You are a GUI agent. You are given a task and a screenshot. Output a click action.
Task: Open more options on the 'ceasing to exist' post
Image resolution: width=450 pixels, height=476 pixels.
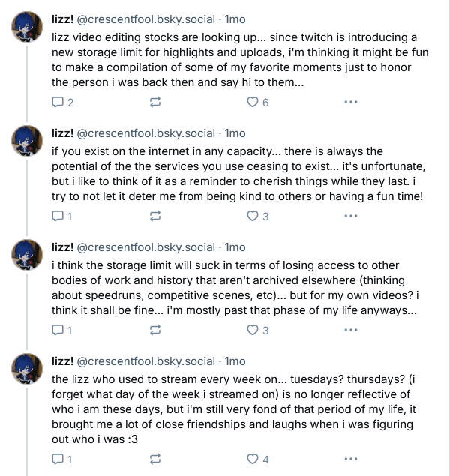(351, 216)
